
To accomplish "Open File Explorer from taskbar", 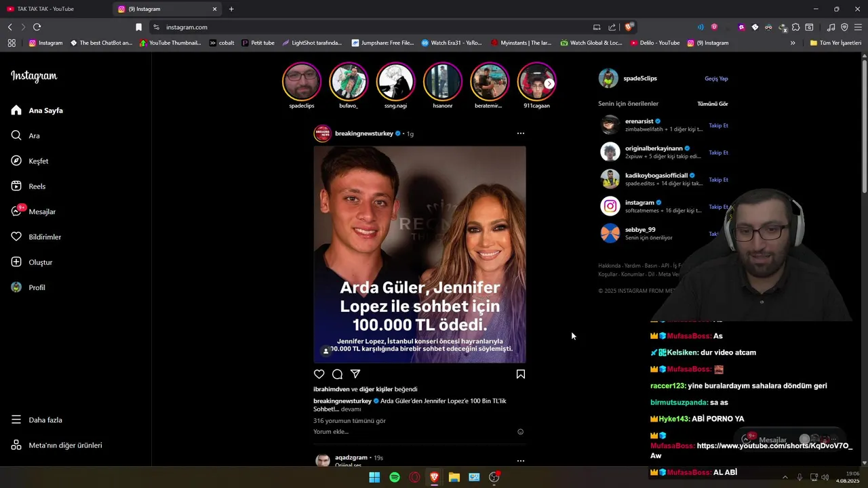I will 454,477.
